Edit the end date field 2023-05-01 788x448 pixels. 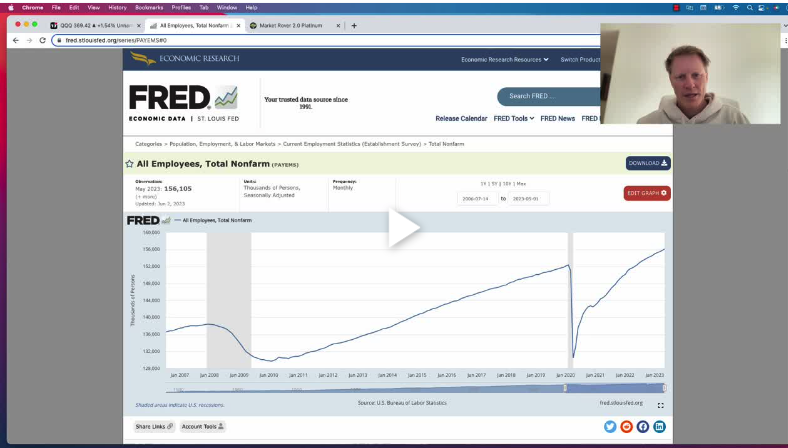point(528,199)
